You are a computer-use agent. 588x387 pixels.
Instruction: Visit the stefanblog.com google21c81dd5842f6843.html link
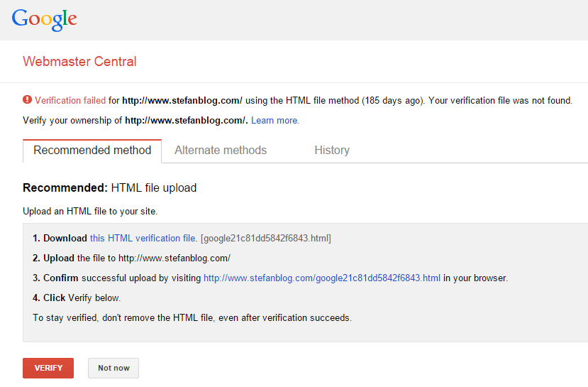click(x=322, y=278)
